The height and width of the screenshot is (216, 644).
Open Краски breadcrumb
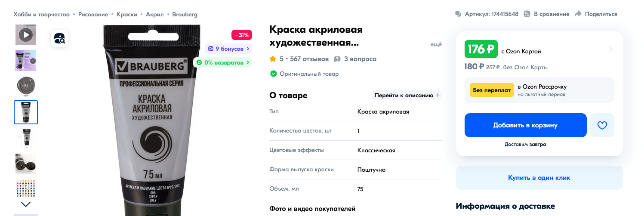127,14
